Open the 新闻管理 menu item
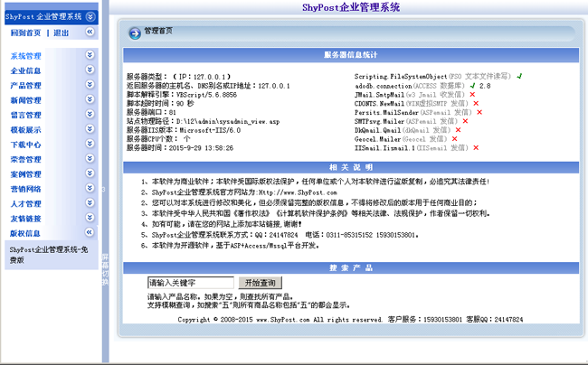The width and height of the screenshot is (588, 365). (x=26, y=100)
